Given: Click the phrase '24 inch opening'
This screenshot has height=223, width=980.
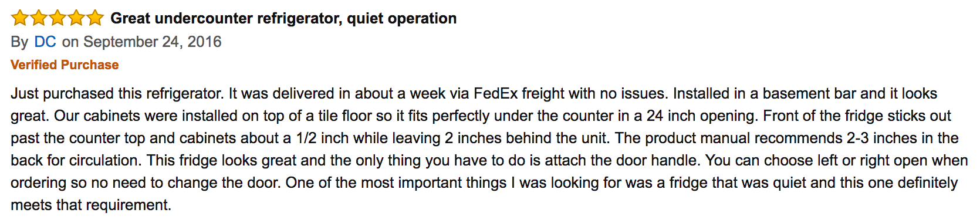Looking at the screenshot, I should point(702,116).
